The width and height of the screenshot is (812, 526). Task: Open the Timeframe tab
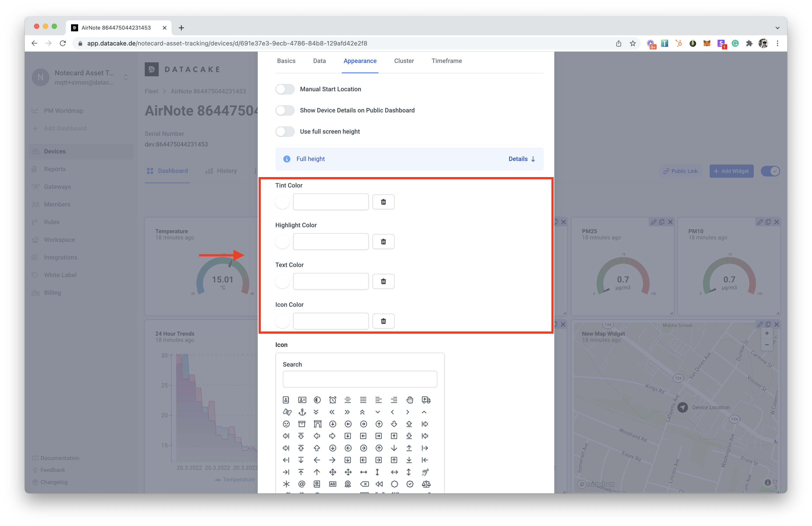[x=447, y=61]
